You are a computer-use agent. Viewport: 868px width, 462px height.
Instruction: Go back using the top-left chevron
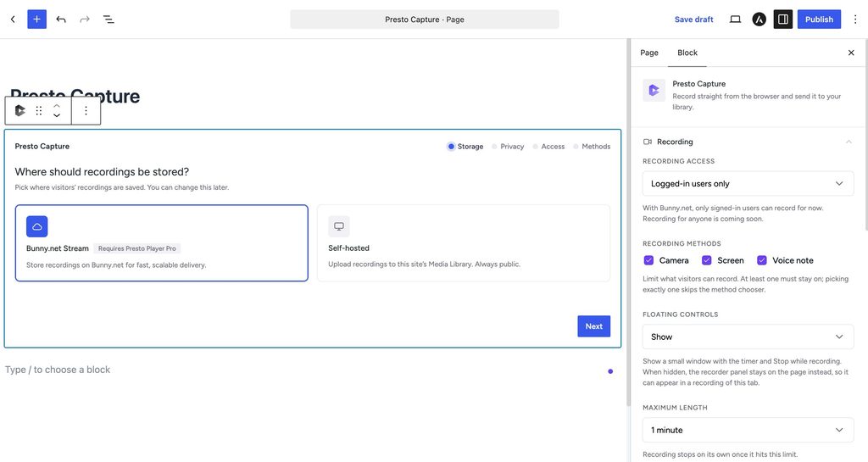(x=13, y=19)
